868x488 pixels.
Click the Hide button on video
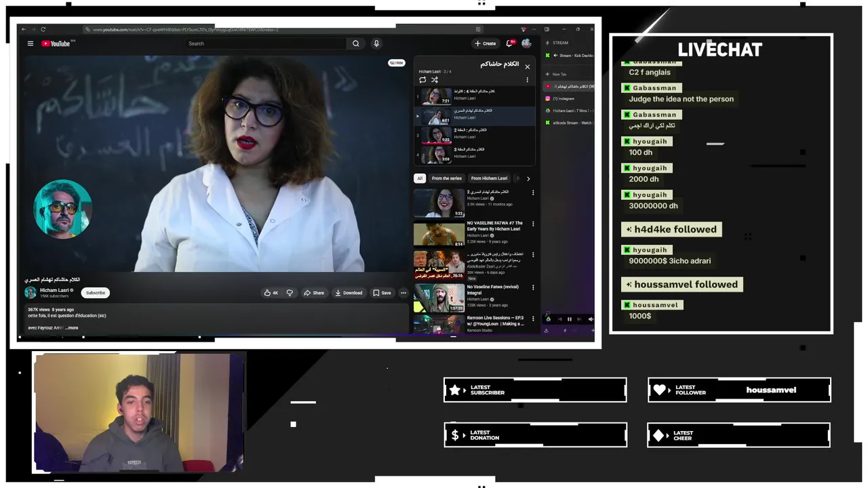point(396,62)
